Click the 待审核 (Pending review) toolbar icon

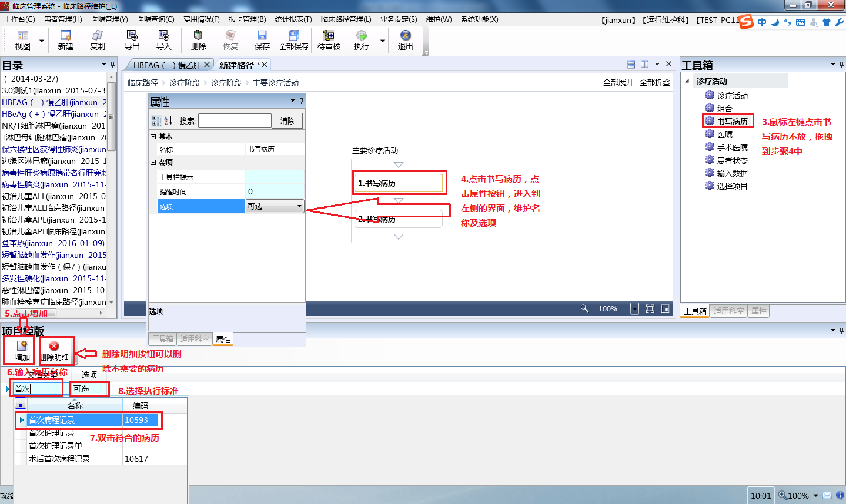(329, 41)
